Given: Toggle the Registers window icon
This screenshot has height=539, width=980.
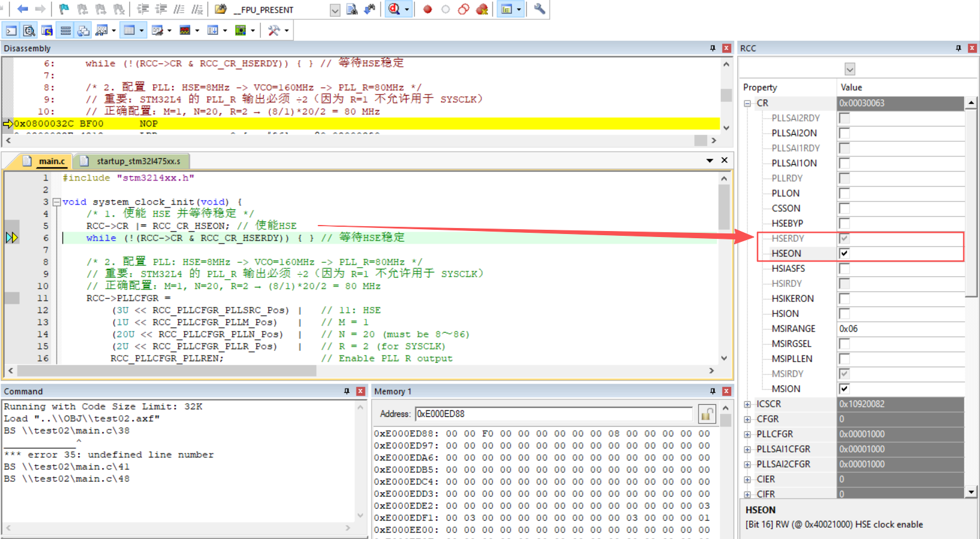Looking at the screenshot, I should click(66, 30).
